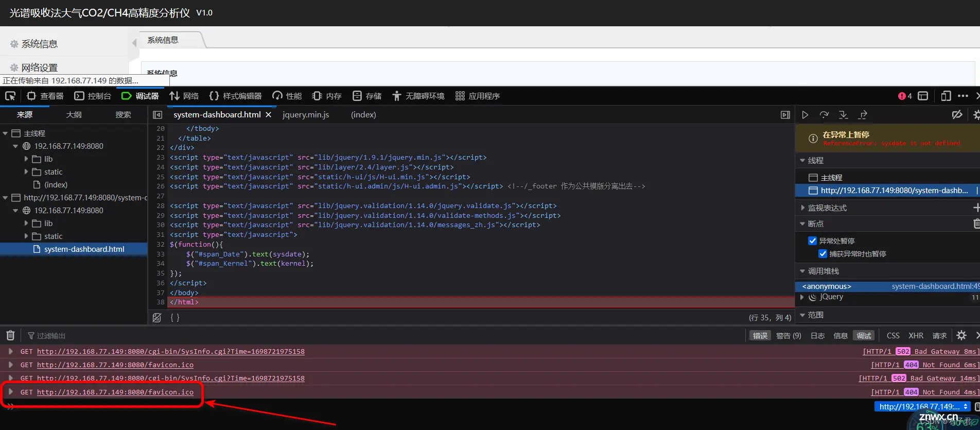Image resolution: width=980 pixels, height=430 pixels.
Task: Select the 大纲 outline sub-tab
Action: click(74, 115)
